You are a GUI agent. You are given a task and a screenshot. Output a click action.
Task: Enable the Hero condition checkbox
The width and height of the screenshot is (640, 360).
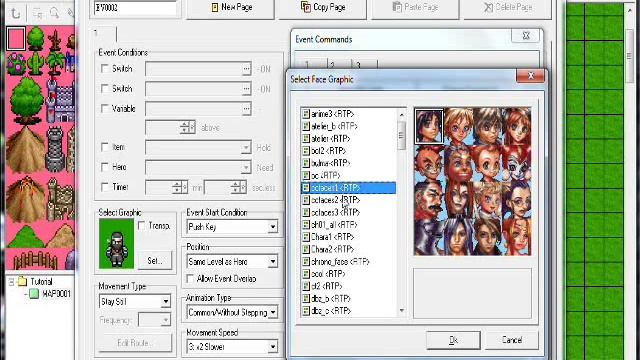105,167
